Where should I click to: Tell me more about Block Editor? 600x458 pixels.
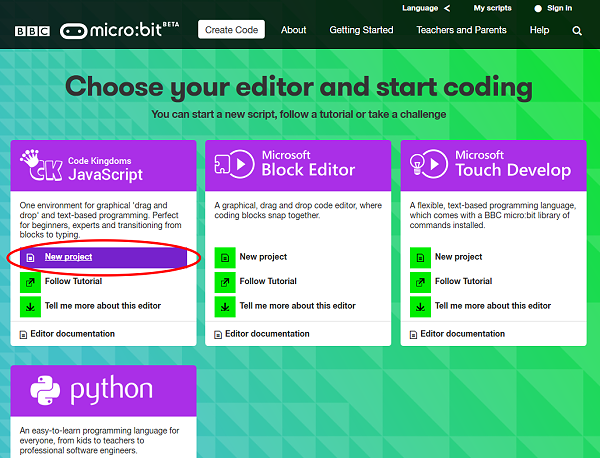(298, 306)
